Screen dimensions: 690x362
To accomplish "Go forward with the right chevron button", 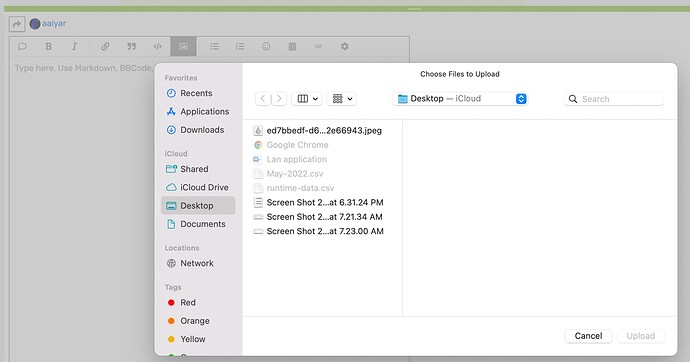I will [x=279, y=99].
